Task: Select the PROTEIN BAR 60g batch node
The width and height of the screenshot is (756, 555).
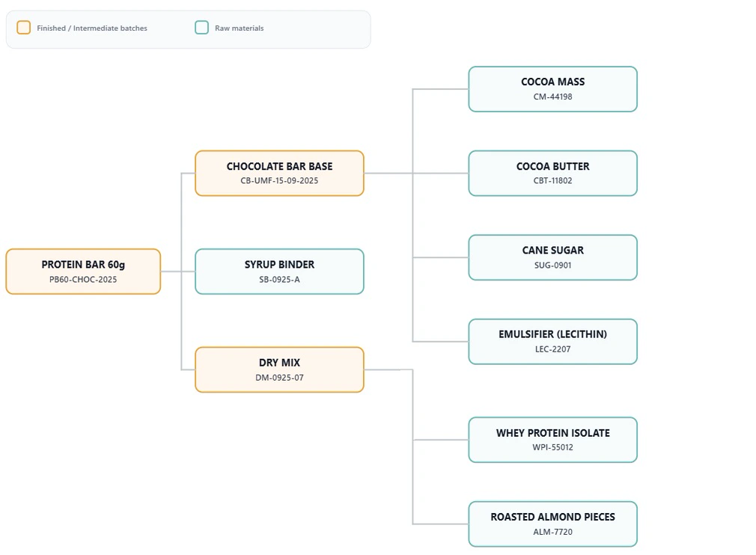Action: click(82, 272)
